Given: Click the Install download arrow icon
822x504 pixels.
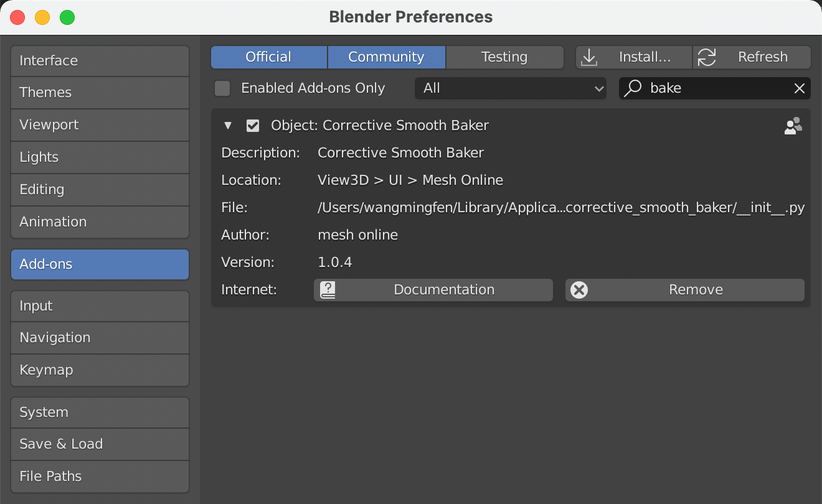Looking at the screenshot, I should click(589, 57).
